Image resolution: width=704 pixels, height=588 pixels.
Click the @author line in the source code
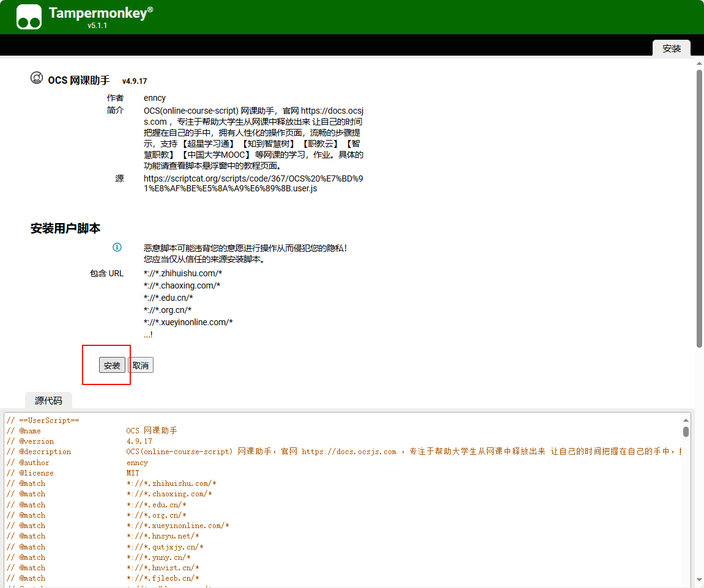coord(77,463)
